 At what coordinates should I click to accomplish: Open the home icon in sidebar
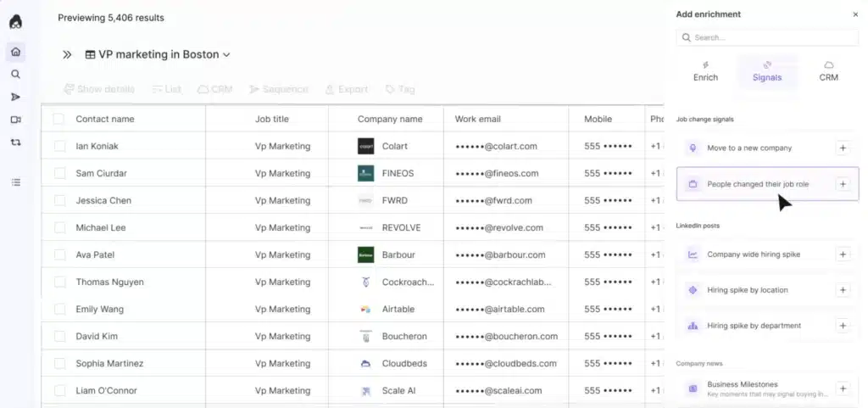(x=15, y=52)
